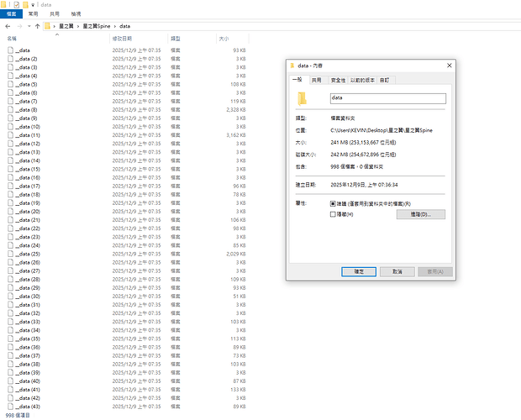This screenshot has height=420, width=521.
Task: Sort files by the 大小 column header
Action: point(224,39)
